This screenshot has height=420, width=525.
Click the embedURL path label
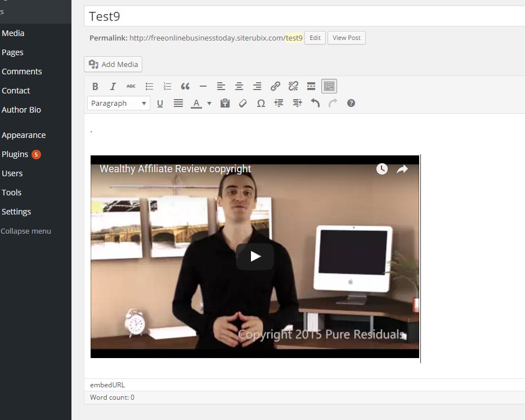107,385
